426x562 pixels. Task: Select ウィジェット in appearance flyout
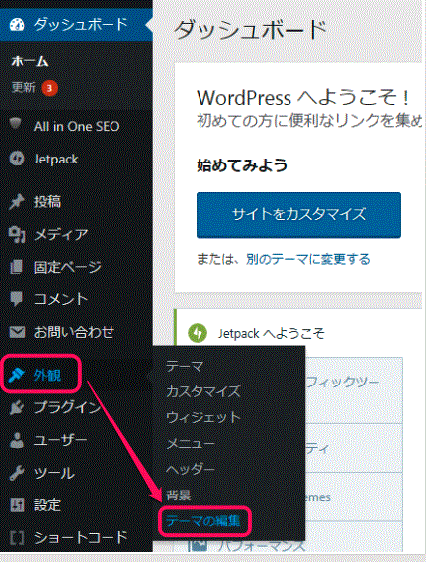pyautogui.click(x=203, y=418)
